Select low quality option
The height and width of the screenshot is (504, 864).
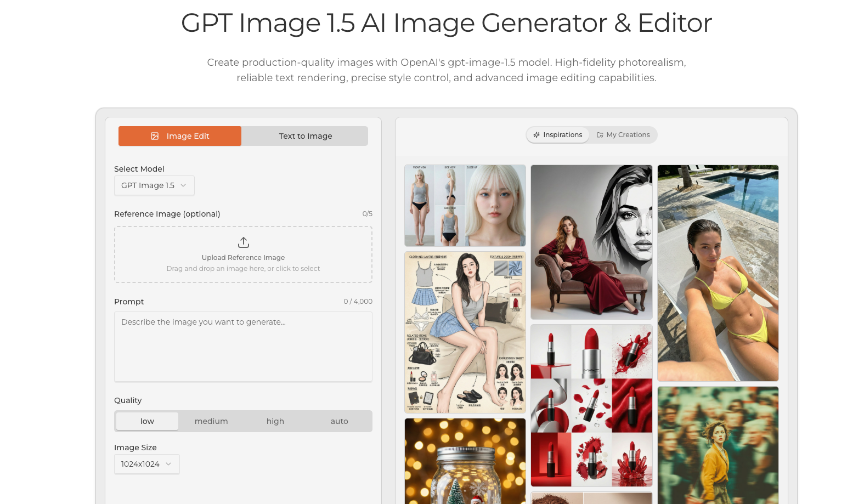(x=147, y=421)
